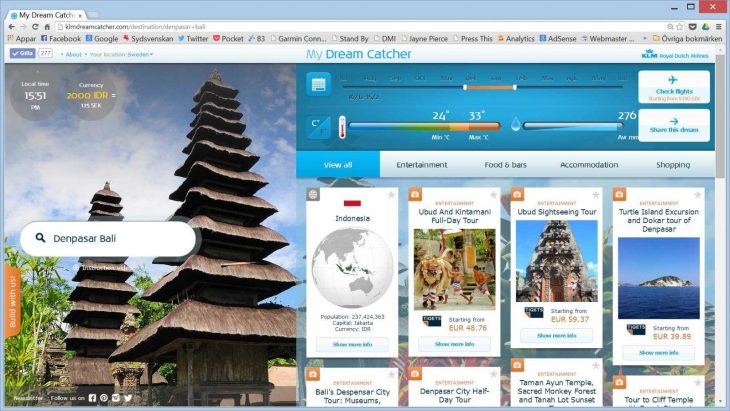Reload the page with refresh icon
This screenshot has height=411, width=730.
[35, 27]
